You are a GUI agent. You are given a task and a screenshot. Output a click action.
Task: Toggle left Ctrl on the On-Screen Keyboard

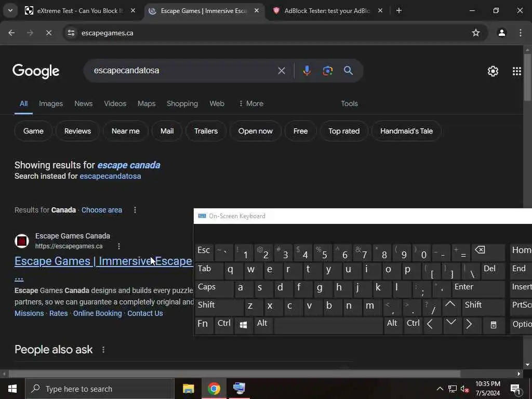(224, 325)
